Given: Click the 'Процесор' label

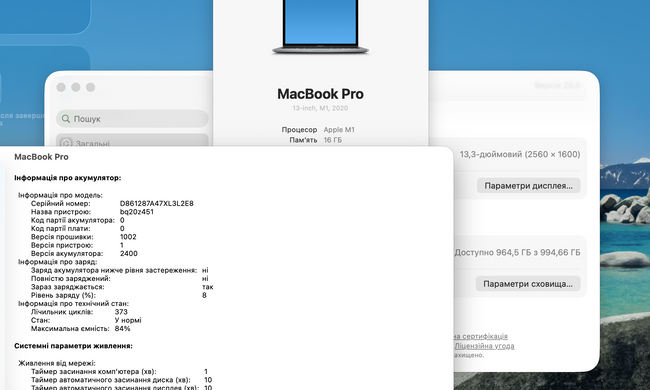Looking at the screenshot, I should pyautogui.click(x=299, y=130).
